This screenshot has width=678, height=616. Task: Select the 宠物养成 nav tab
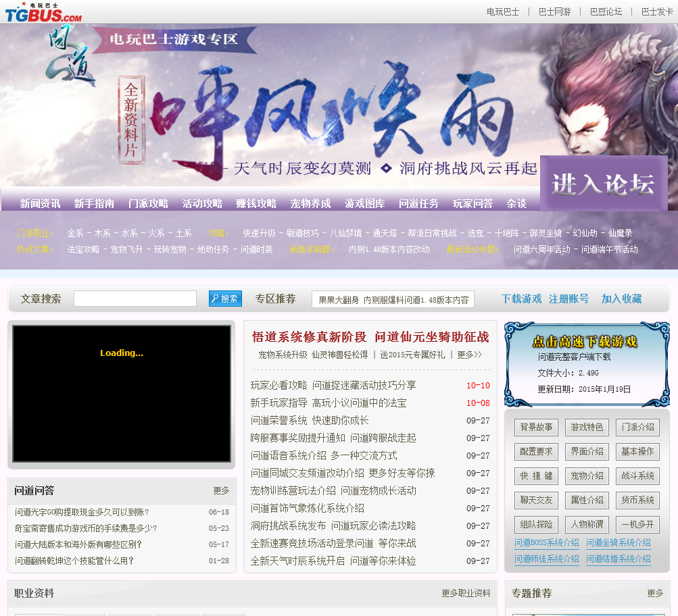(x=310, y=203)
